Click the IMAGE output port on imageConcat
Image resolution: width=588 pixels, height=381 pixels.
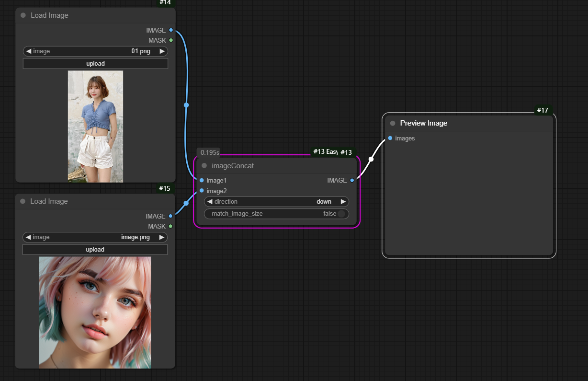(x=352, y=180)
